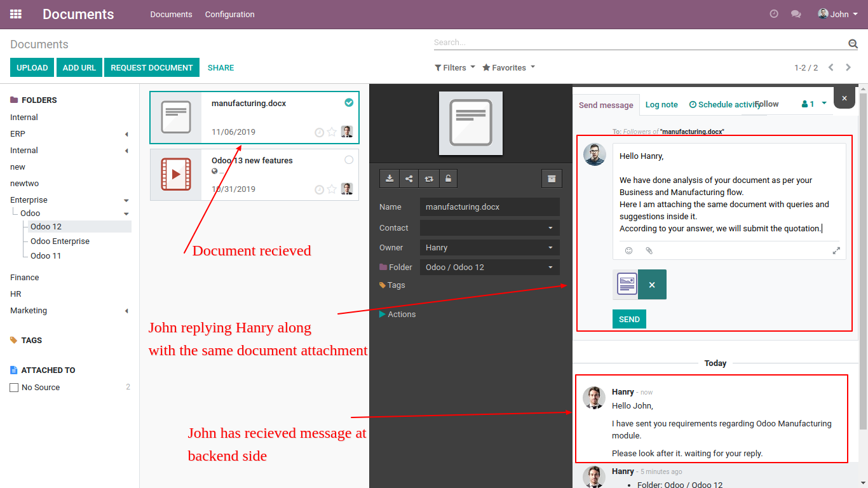Viewport: 868px width, 488px height.
Task: Tick the No Source checkbox
Action: [x=14, y=388]
